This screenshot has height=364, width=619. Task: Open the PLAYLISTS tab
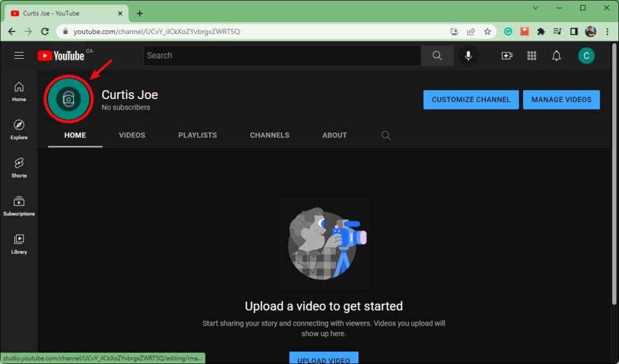[x=197, y=135]
